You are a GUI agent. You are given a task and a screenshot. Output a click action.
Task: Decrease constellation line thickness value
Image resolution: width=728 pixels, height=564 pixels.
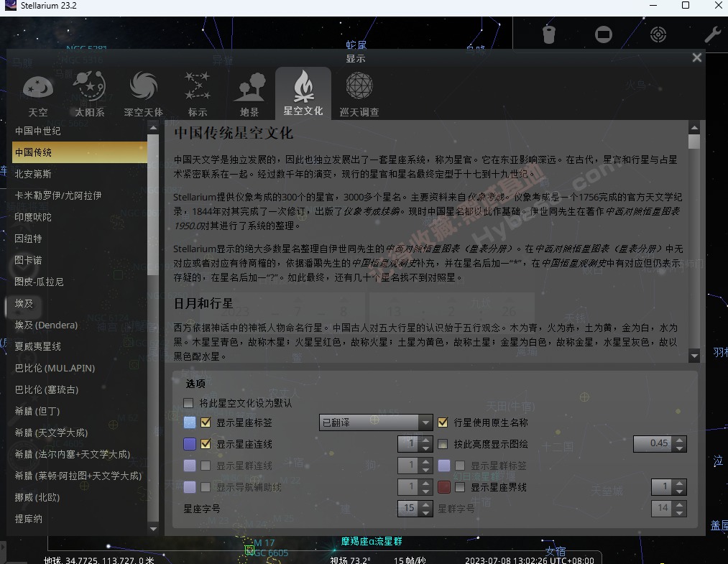click(425, 448)
